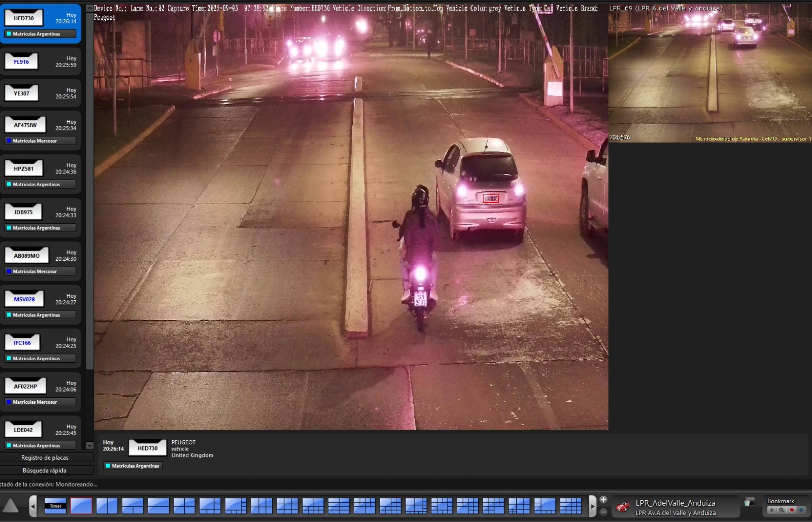This screenshot has width=812, height=522.
Task: Open Registro de placas
Action: pyautogui.click(x=45, y=458)
